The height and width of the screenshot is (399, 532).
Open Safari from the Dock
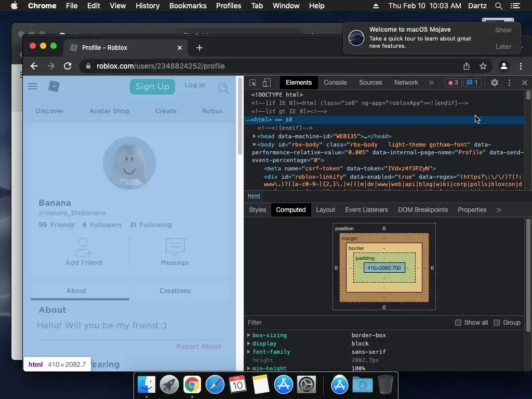tap(215, 385)
